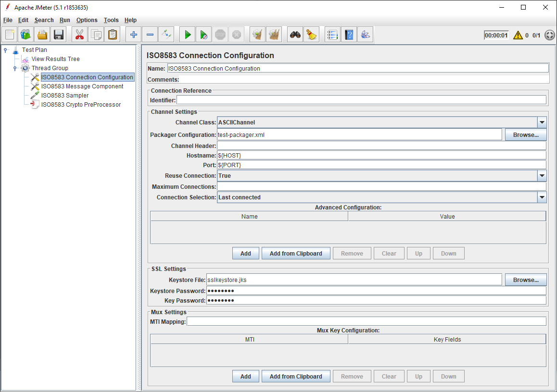
Task: Click the MTI Mapping input field
Action: pos(367,321)
